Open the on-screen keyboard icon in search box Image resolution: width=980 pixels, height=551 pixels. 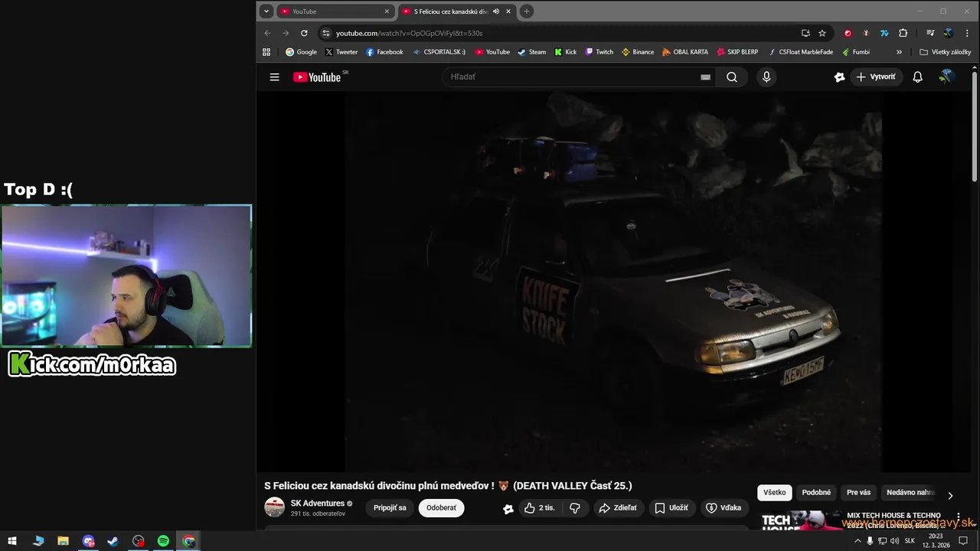(705, 77)
